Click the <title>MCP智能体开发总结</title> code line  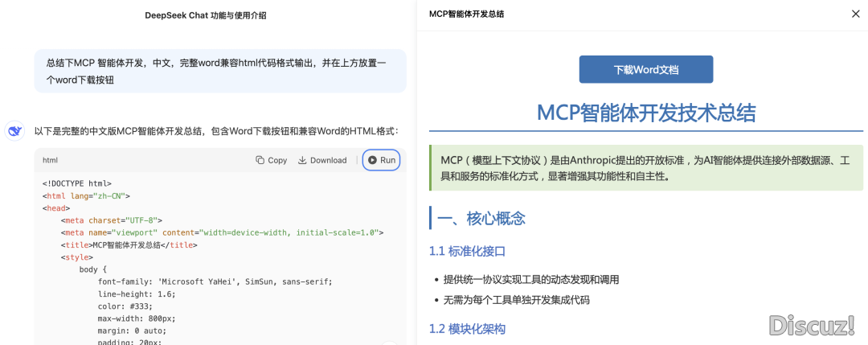pos(129,244)
